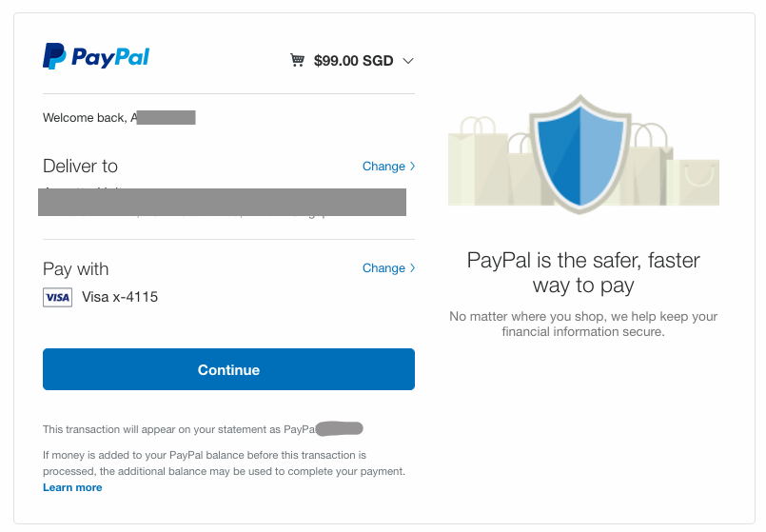766x532 pixels.
Task: Click the arrow beside Pay with Change
Action: click(x=412, y=268)
